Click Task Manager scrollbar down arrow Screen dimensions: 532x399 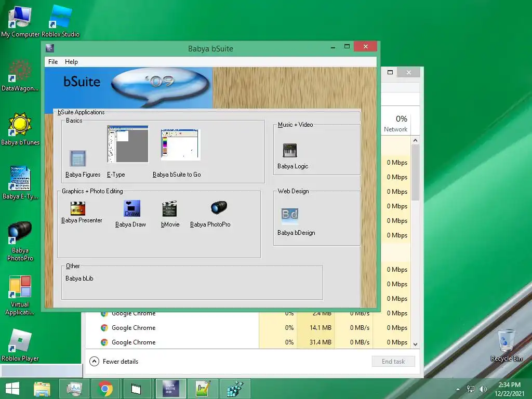point(415,344)
